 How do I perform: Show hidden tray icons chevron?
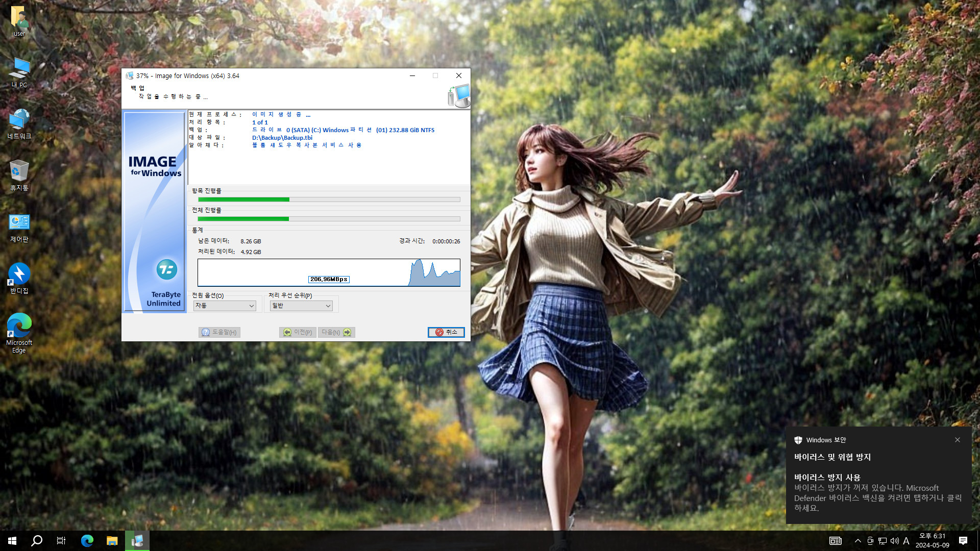(x=858, y=541)
